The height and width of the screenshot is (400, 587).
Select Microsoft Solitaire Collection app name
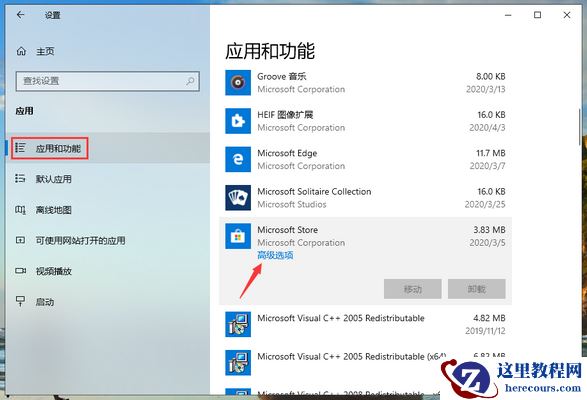314,191
